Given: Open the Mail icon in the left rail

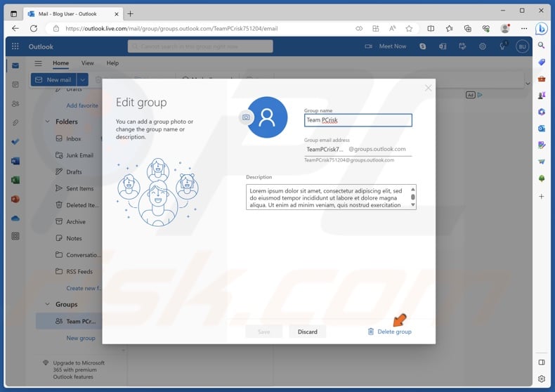Looking at the screenshot, I should (x=15, y=65).
